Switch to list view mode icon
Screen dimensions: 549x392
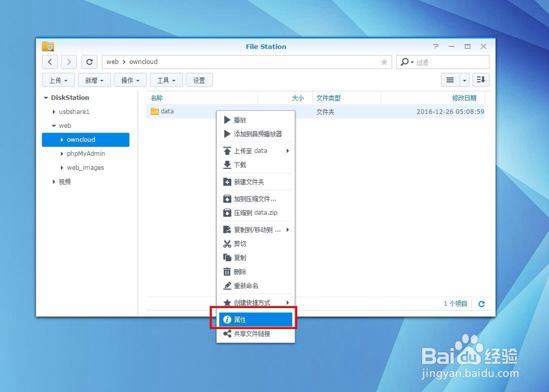click(x=450, y=80)
